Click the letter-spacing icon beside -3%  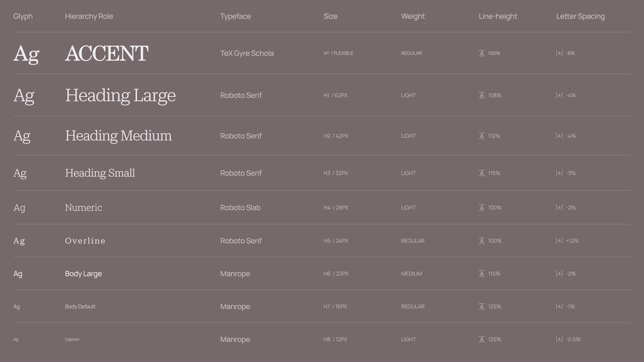click(559, 173)
